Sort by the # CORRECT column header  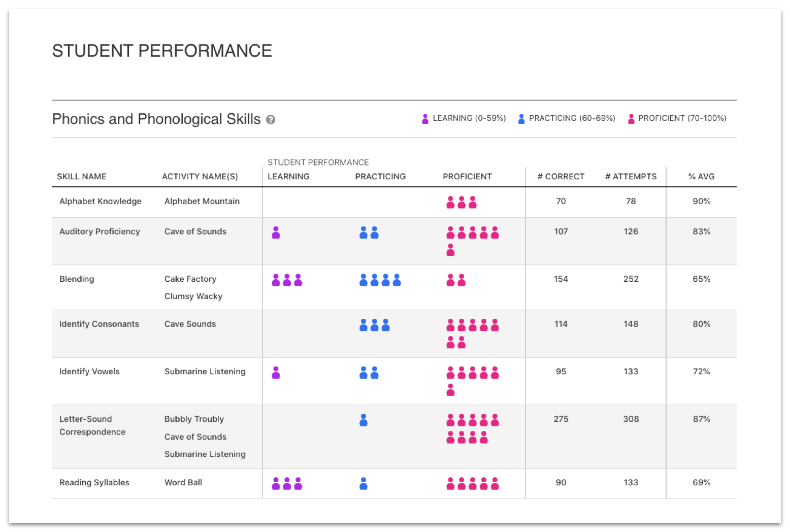(x=561, y=177)
